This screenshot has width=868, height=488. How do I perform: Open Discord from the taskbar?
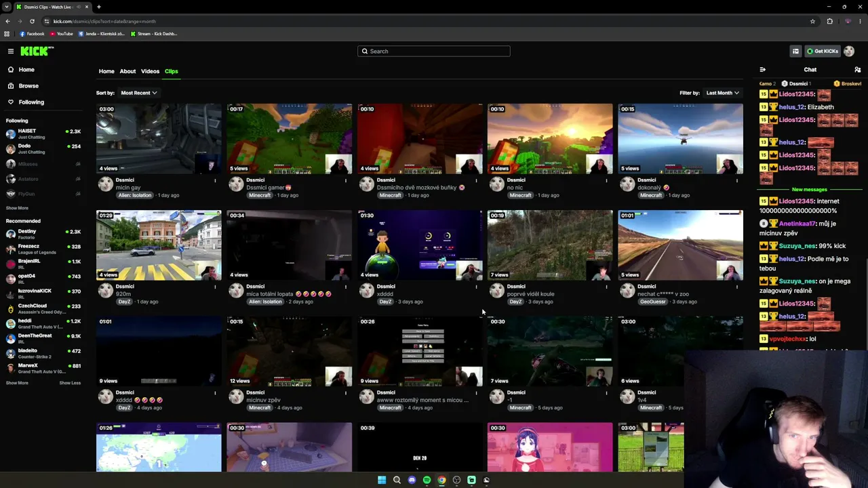tap(412, 480)
